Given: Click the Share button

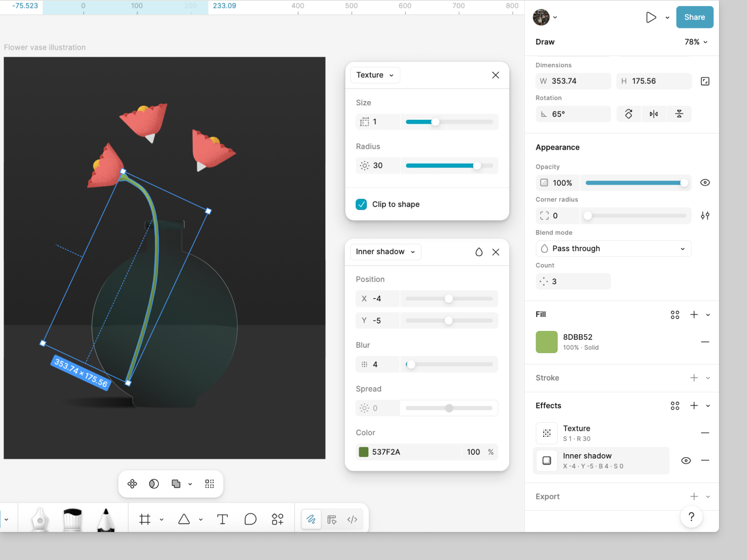Looking at the screenshot, I should click(x=694, y=17).
